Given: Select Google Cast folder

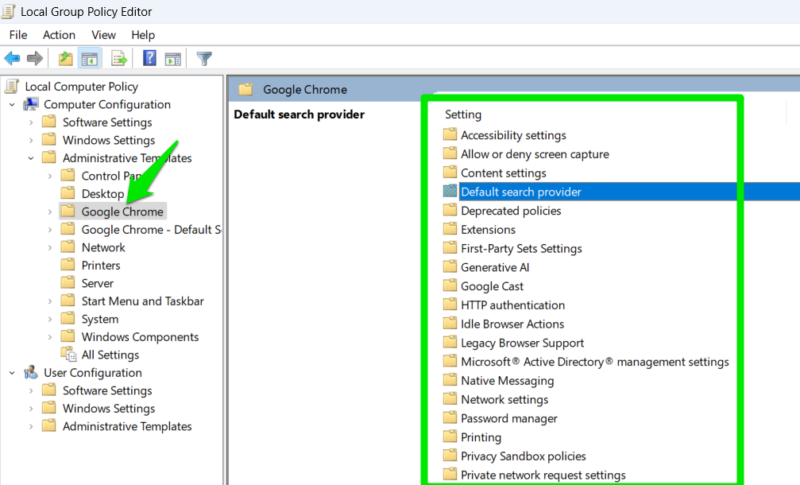Looking at the screenshot, I should click(x=492, y=286).
